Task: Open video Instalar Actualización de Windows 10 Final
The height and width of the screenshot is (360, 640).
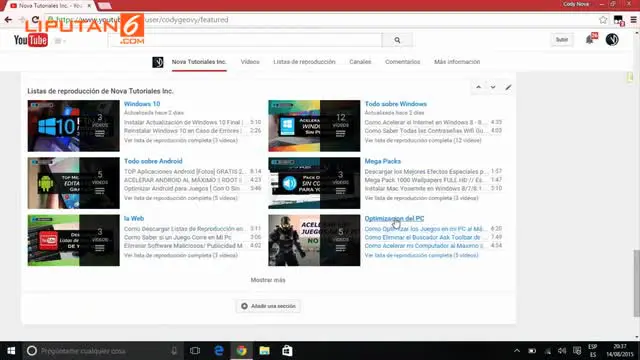Action: (183, 122)
